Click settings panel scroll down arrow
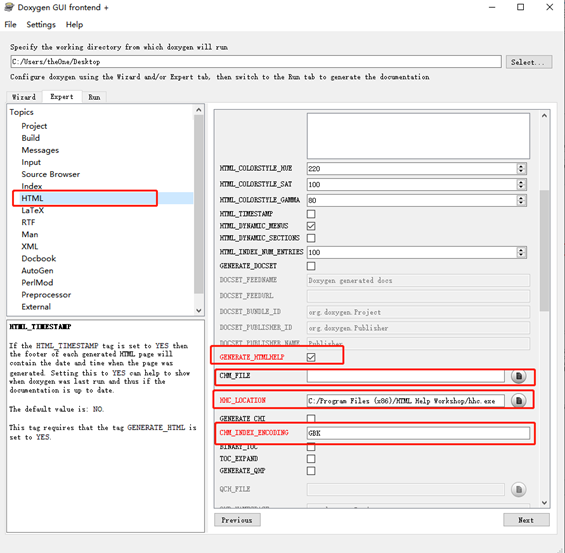The image size is (565, 553). coord(544,503)
